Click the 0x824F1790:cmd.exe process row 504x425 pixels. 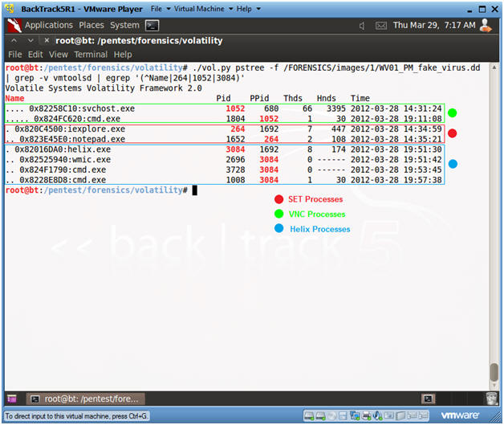point(225,170)
